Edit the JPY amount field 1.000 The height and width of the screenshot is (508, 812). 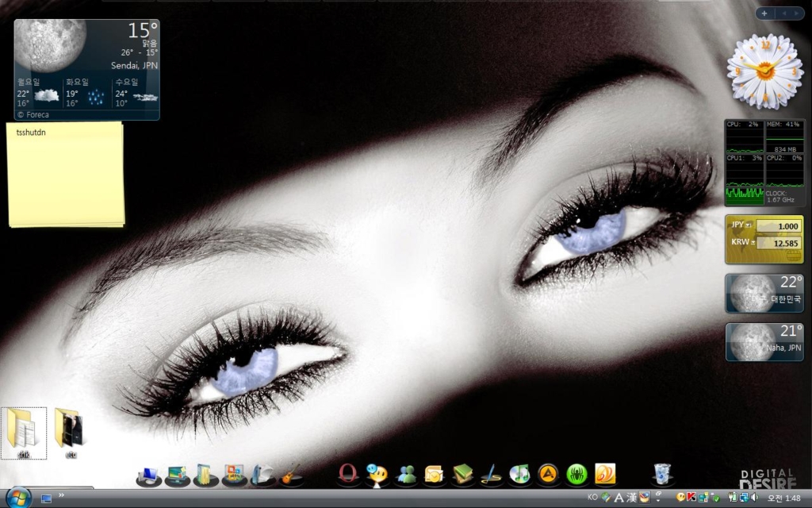point(779,226)
